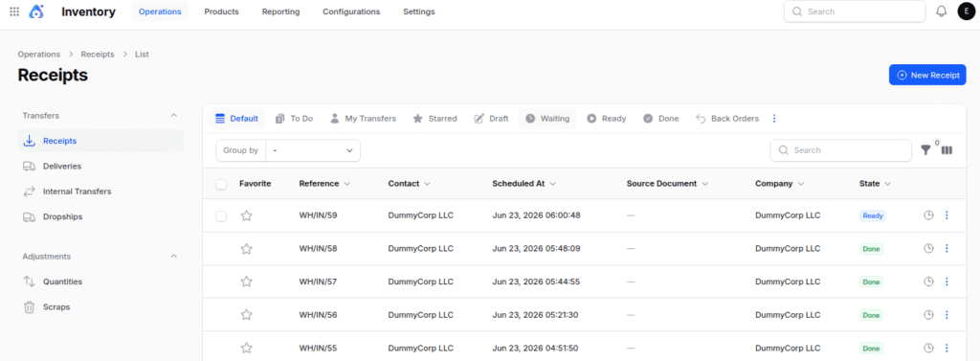The width and height of the screenshot is (980, 361).
Task: Open row actions menu for WH/IN/58
Action: click(x=947, y=248)
